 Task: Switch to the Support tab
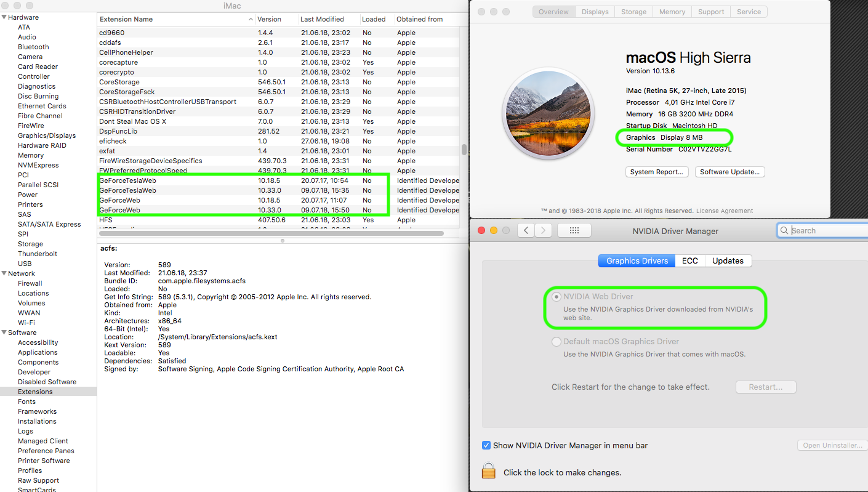point(711,12)
